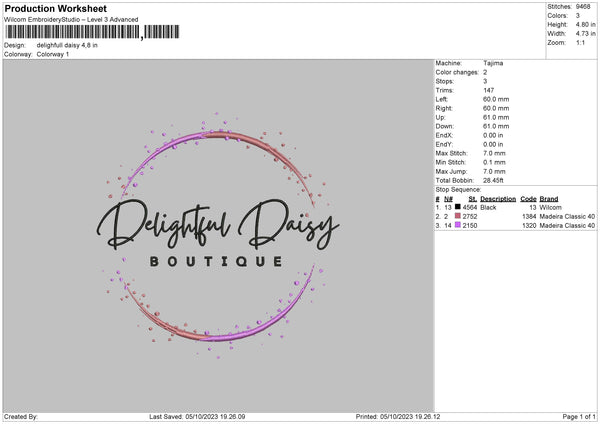Screen dimensions: 600x424
Task: Click the Height value 4.80 in
Action: click(585, 24)
